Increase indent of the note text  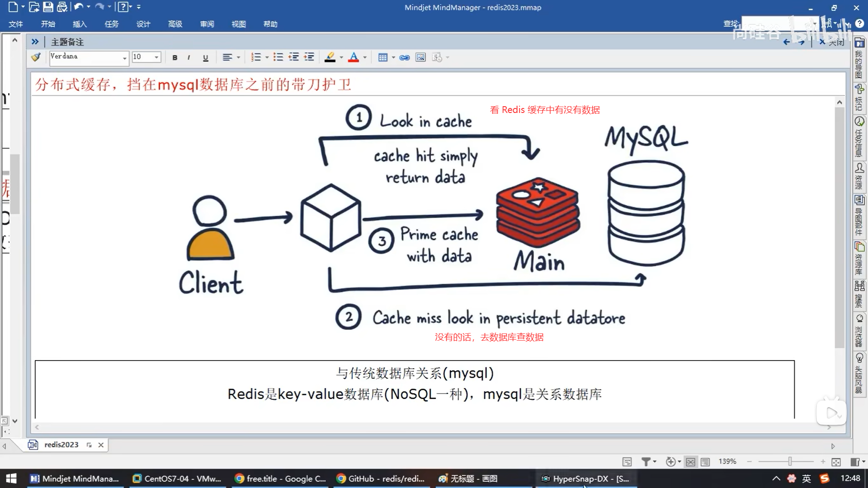pyautogui.click(x=309, y=57)
